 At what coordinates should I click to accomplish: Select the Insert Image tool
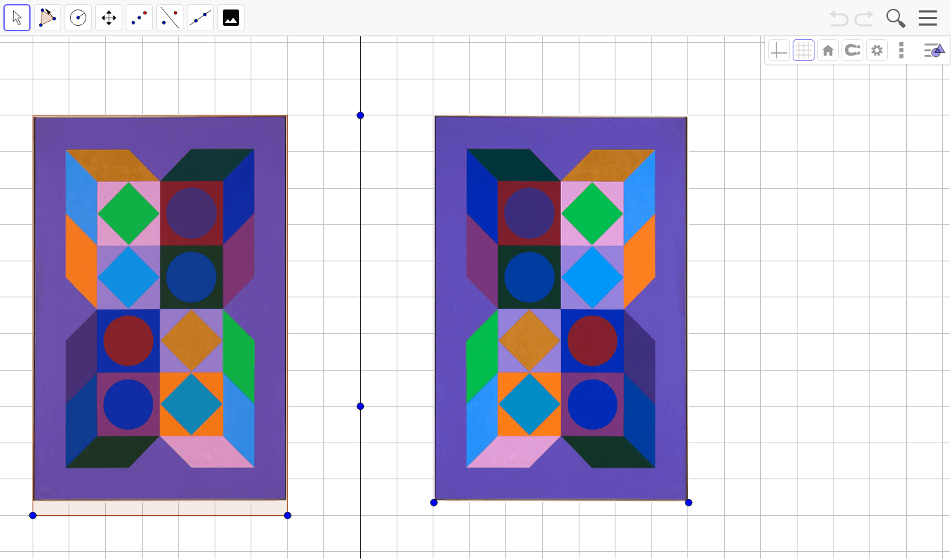[x=231, y=18]
